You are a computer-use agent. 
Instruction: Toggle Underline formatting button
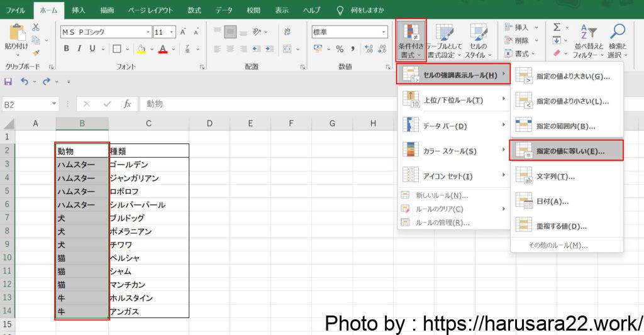click(92, 49)
